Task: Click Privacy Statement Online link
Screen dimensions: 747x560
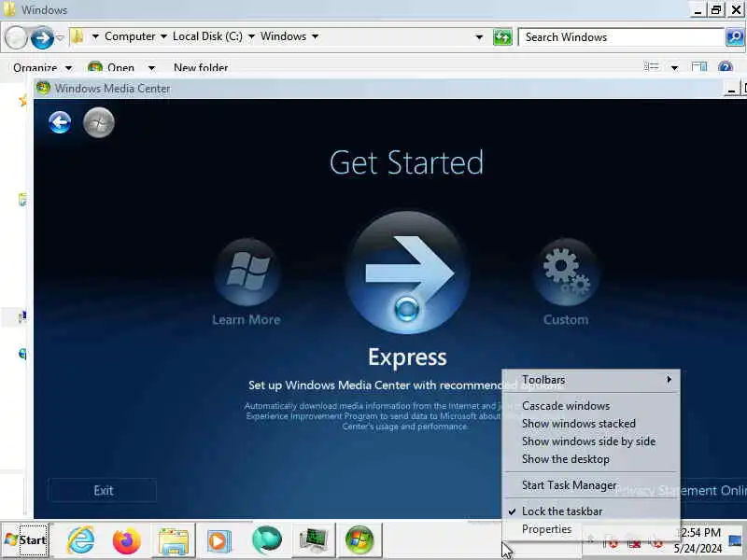Action: 683,491
